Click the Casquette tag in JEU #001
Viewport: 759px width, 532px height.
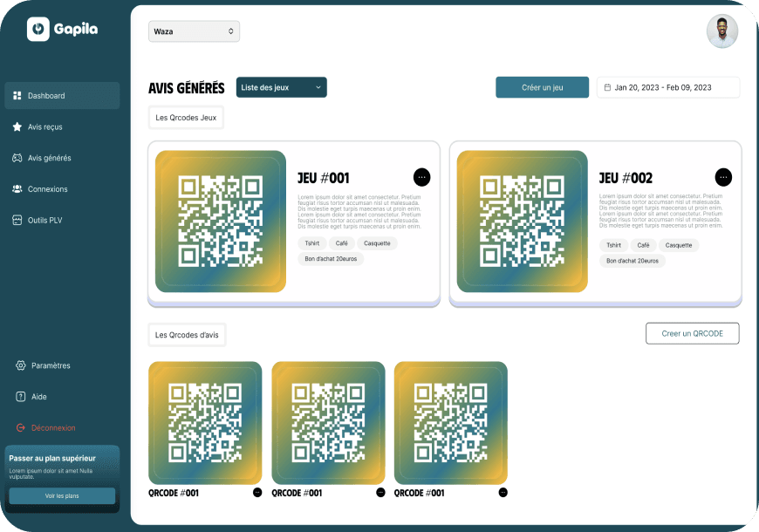377,243
